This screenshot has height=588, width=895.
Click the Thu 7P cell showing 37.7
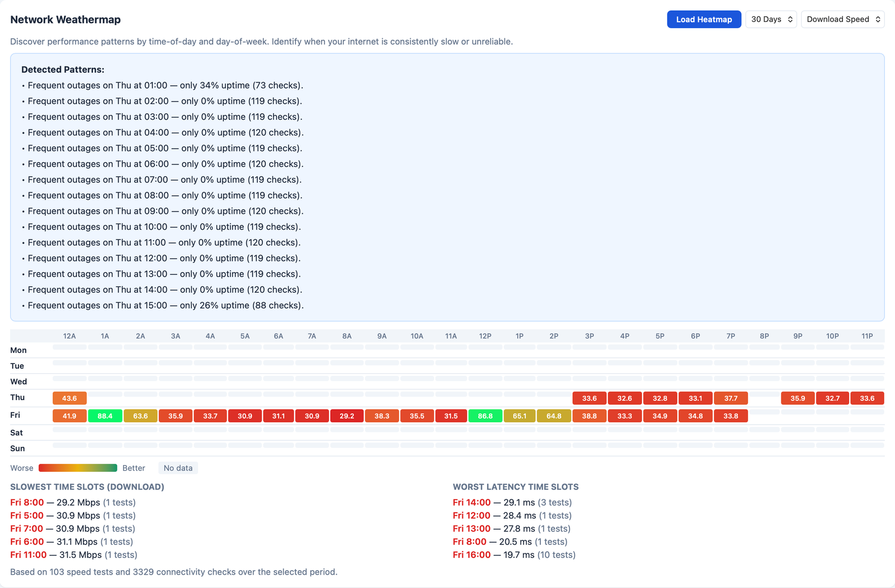(731, 398)
